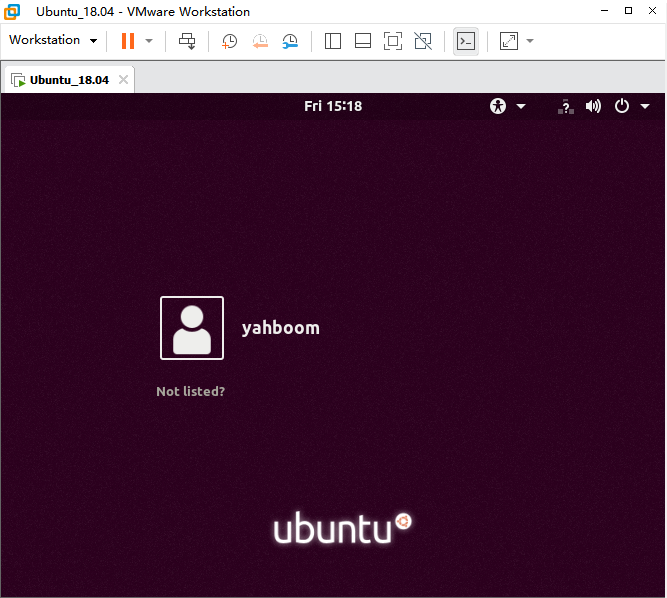Click the network status icon
This screenshot has height=598, width=667.
click(566, 106)
